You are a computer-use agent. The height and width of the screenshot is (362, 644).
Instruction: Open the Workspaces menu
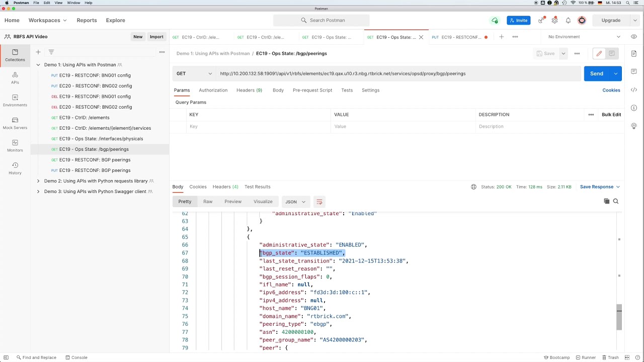[47, 20]
